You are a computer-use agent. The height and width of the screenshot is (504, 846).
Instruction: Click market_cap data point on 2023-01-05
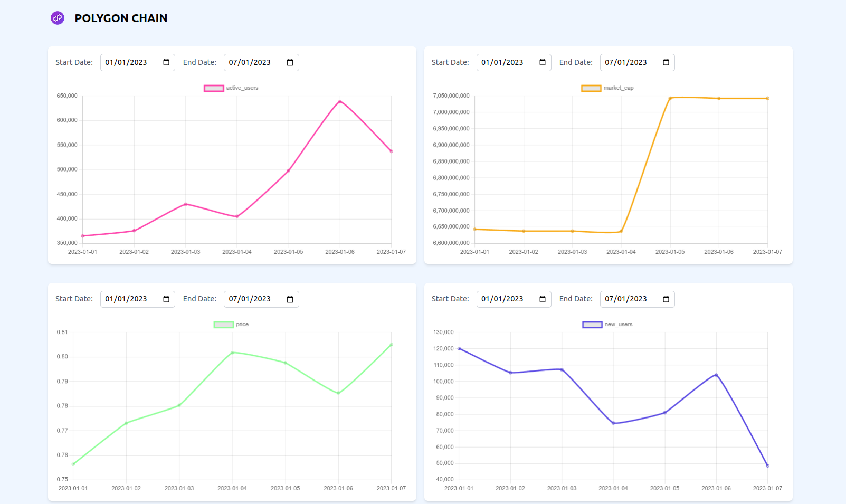point(670,98)
